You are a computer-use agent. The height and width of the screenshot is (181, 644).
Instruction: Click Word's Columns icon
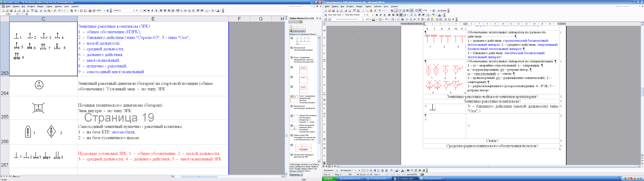point(408,11)
